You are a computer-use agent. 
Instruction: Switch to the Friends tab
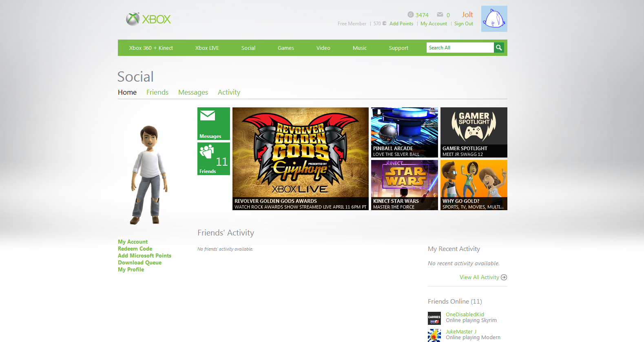tap(157, 92)
